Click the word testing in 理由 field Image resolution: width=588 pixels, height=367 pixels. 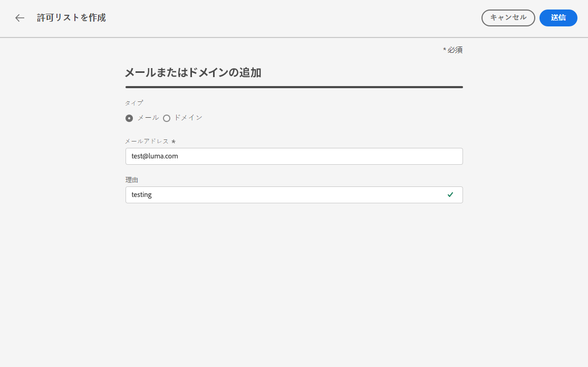coord(142,195)
